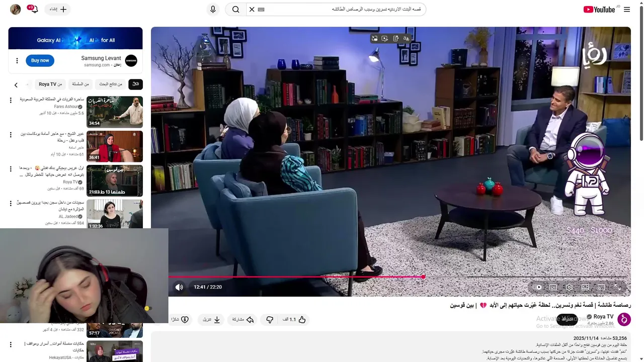Screen dimensions: 644x362
Task: Click the Create (إنشاء) button
Action: [x=57, y=9]
